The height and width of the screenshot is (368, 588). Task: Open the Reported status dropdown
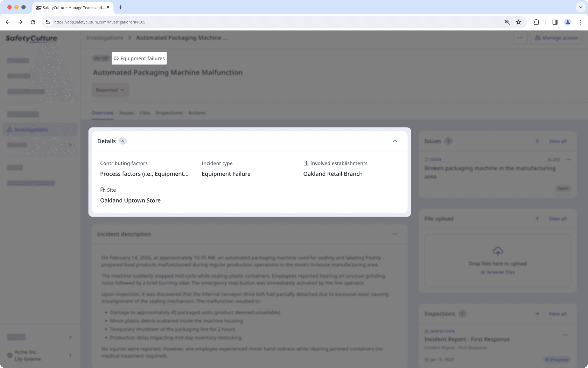110,90
